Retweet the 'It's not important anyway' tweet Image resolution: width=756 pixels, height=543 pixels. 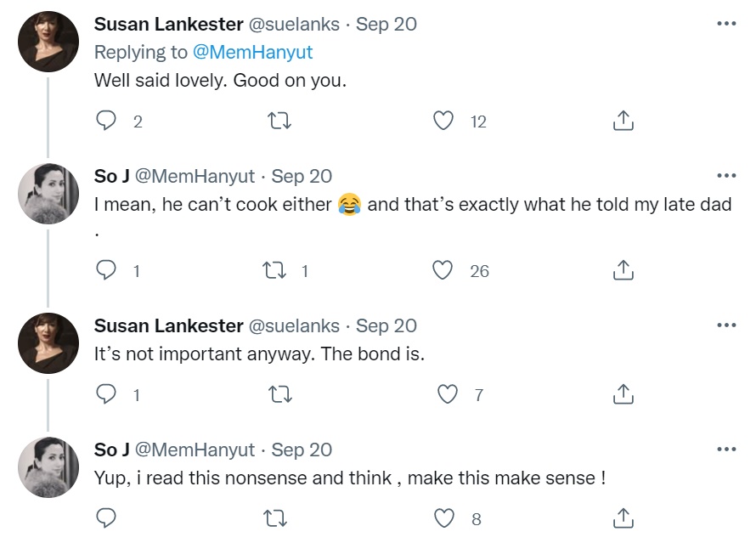pyautogui.click(x=279, y=394)
